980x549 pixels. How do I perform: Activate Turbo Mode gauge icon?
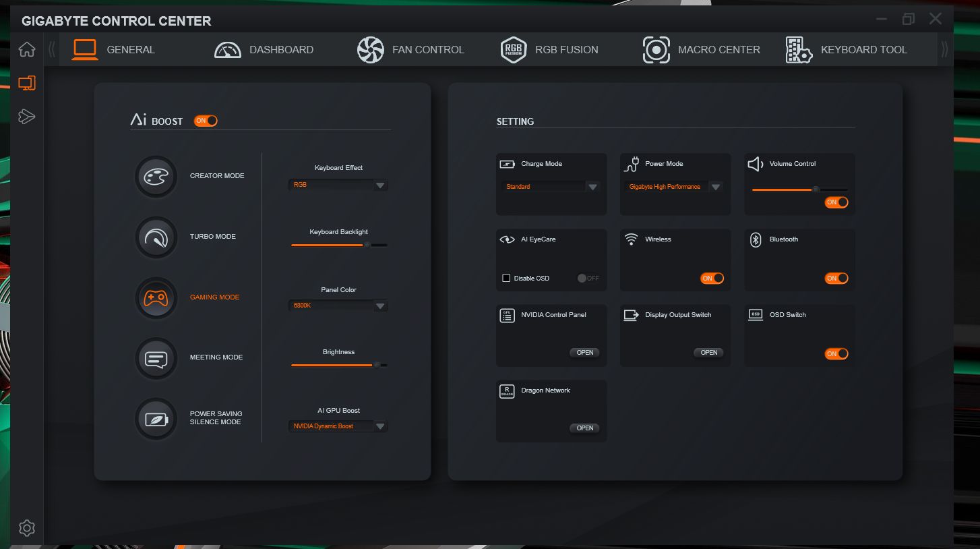point(156,237)
